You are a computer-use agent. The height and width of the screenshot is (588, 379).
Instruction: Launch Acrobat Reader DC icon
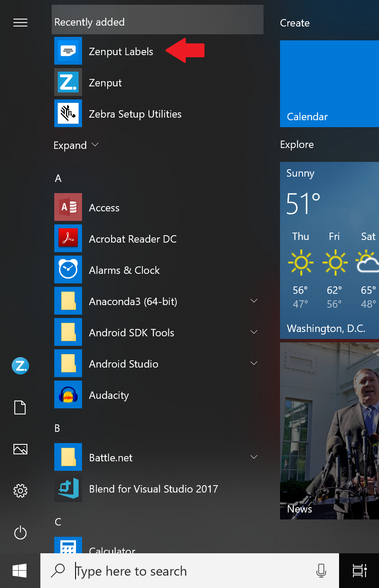(x=68, y=239)
